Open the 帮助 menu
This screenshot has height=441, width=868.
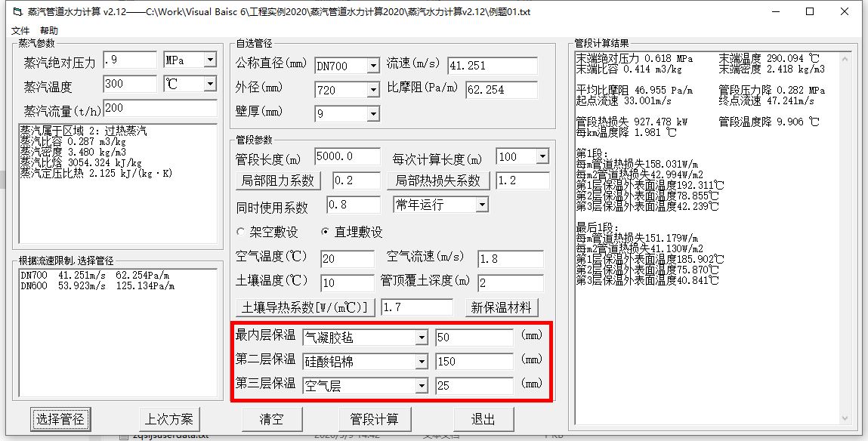(48, 31)
